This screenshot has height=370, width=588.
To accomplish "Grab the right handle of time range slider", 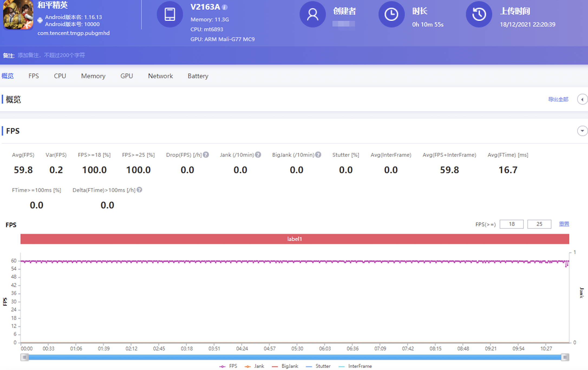I will coord(565,357).
